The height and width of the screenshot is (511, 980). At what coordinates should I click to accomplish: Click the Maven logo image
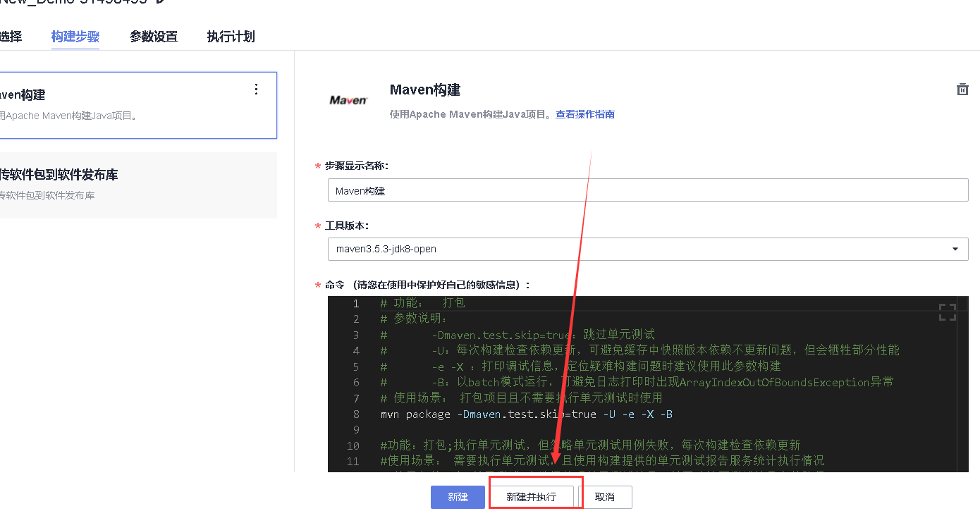(348, 101)
